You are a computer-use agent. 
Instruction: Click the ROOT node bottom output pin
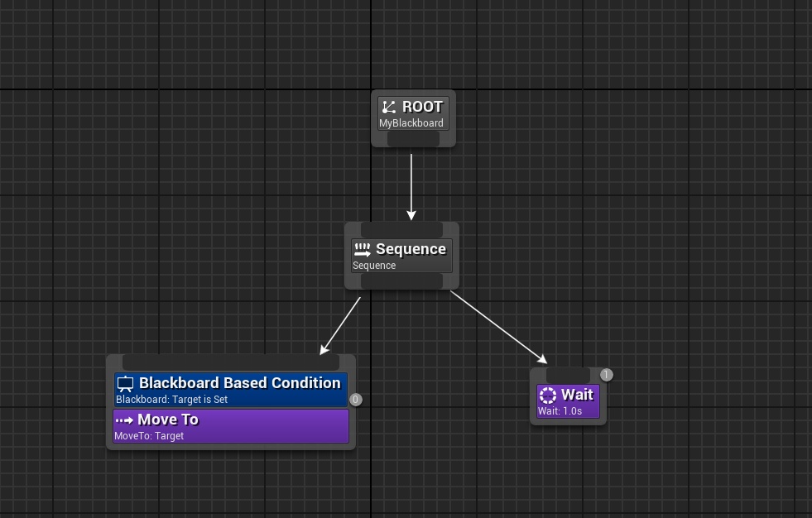[413, 139]
